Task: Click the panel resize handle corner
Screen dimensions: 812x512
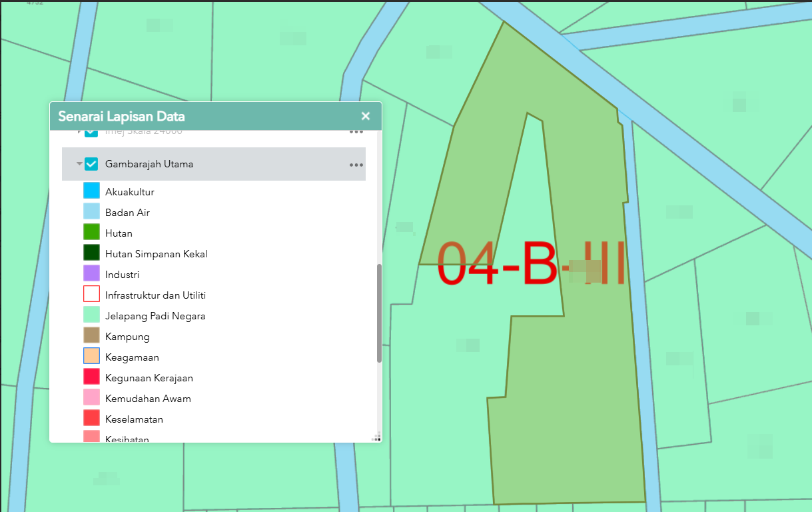Action: tap(377, 437)
